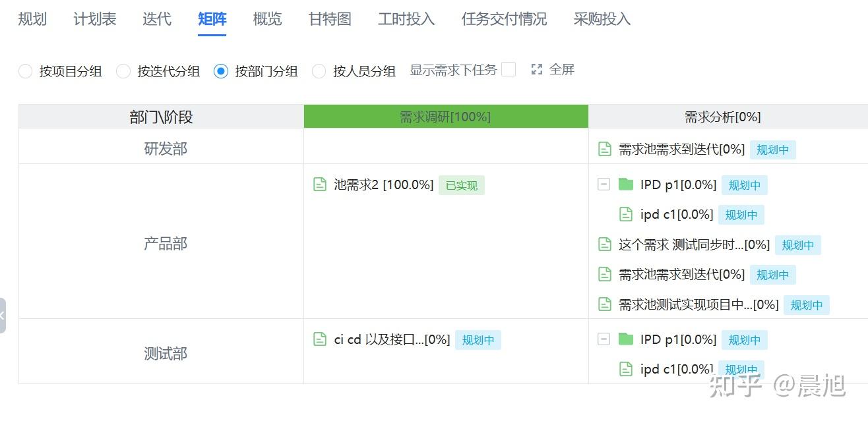Viewport: 868px width, 421px height.
Task: Choose 按人员分组 radio option
Action: (319, 71)
